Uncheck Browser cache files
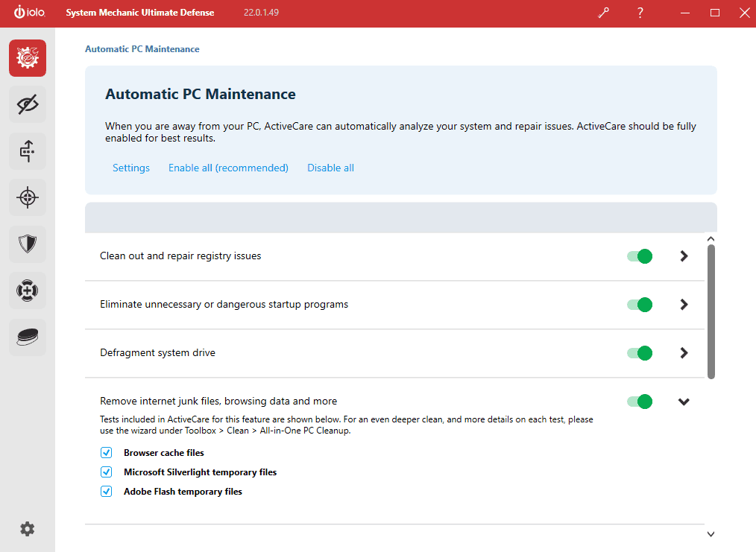756x552 pixels. [x=106, y=452]
